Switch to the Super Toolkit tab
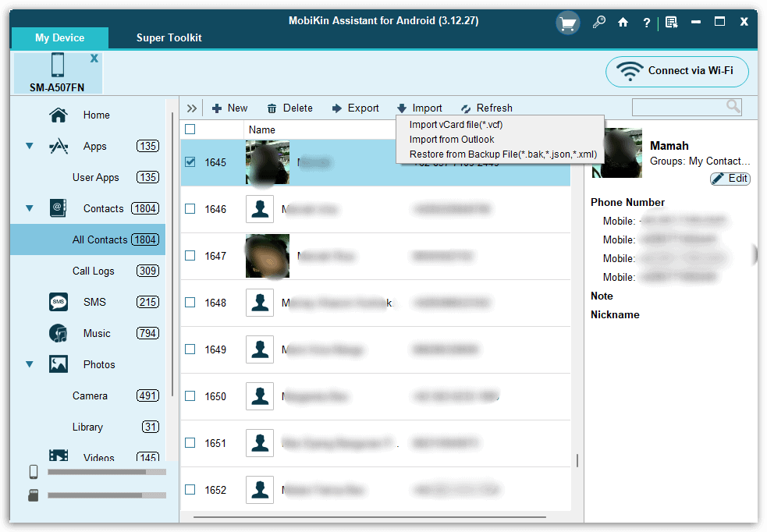The image size is (767, 532). pos(169,37)
